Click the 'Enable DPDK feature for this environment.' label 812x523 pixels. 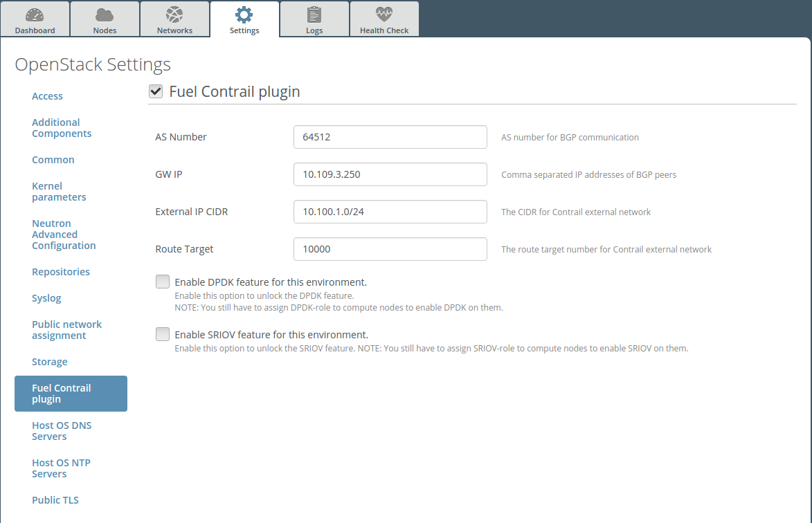pyautogui.click(x=271, y=282)
